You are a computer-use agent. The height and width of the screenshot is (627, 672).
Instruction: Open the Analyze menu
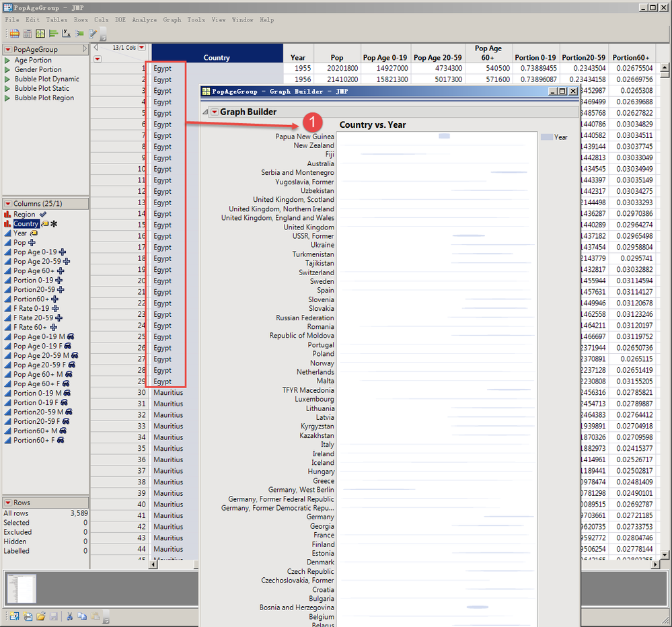click(x=144, y=20)
